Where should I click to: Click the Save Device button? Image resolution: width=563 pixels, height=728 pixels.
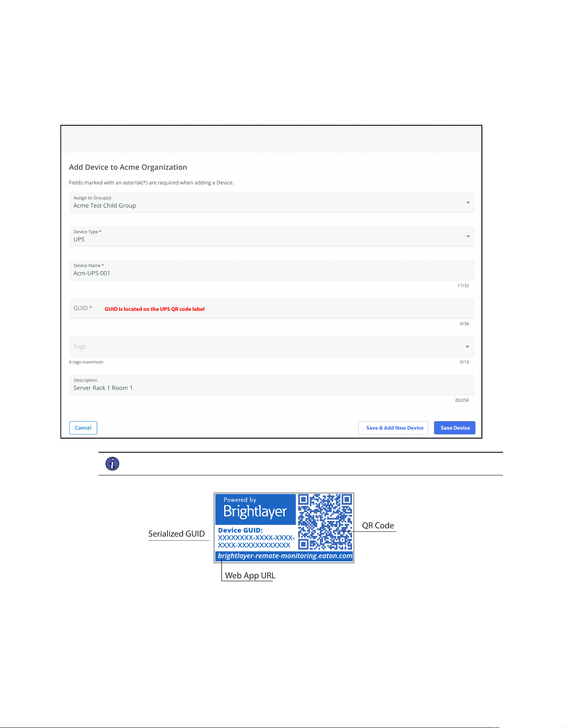[455, 428]
